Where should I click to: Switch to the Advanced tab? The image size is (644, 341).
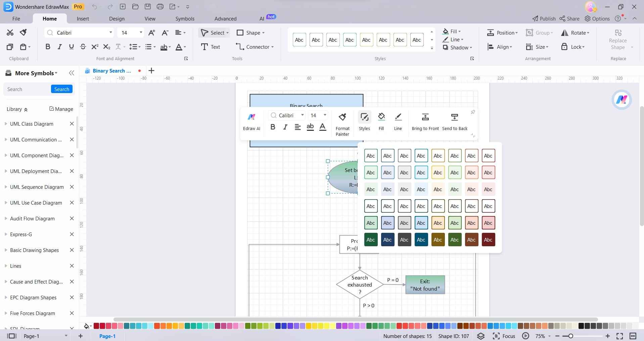225,18
